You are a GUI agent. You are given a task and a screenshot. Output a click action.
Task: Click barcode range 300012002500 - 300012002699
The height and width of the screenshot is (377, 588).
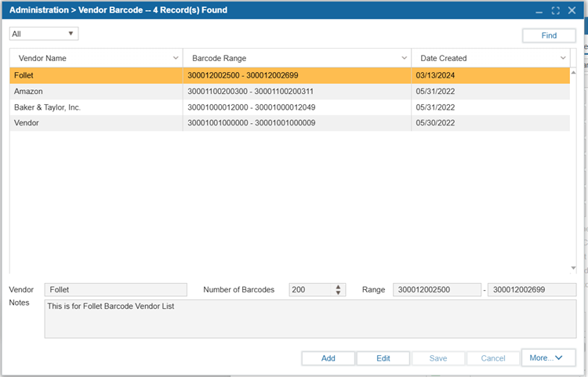(242, 75)
